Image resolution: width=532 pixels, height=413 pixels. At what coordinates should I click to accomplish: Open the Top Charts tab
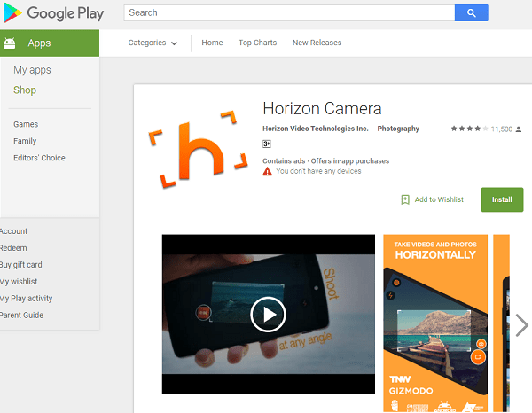click(257, 43)
